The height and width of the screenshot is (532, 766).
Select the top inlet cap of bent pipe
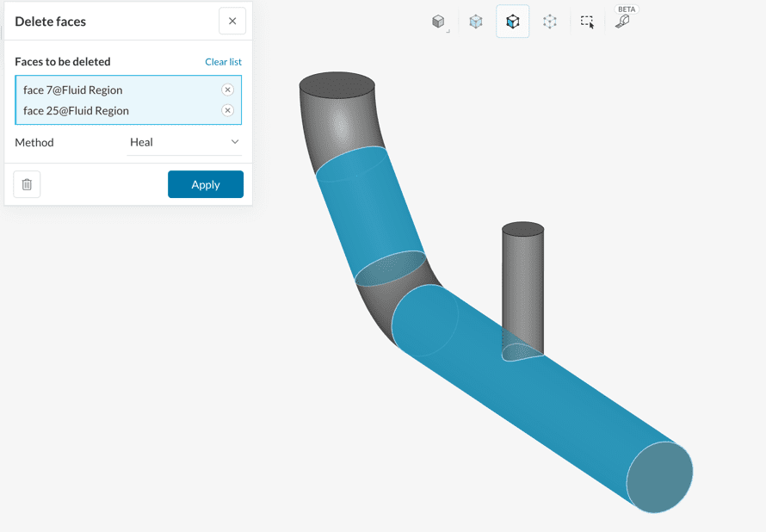click(x=337, y=84)
